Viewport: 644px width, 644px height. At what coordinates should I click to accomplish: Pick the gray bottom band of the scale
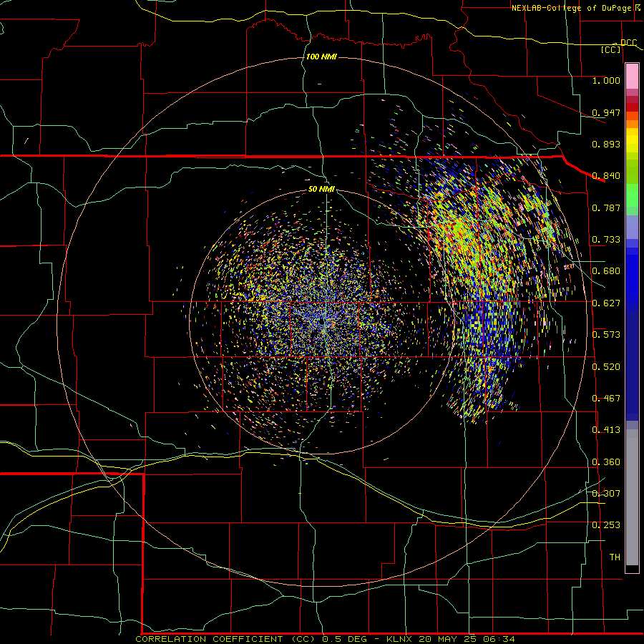[x=632, y=497]
